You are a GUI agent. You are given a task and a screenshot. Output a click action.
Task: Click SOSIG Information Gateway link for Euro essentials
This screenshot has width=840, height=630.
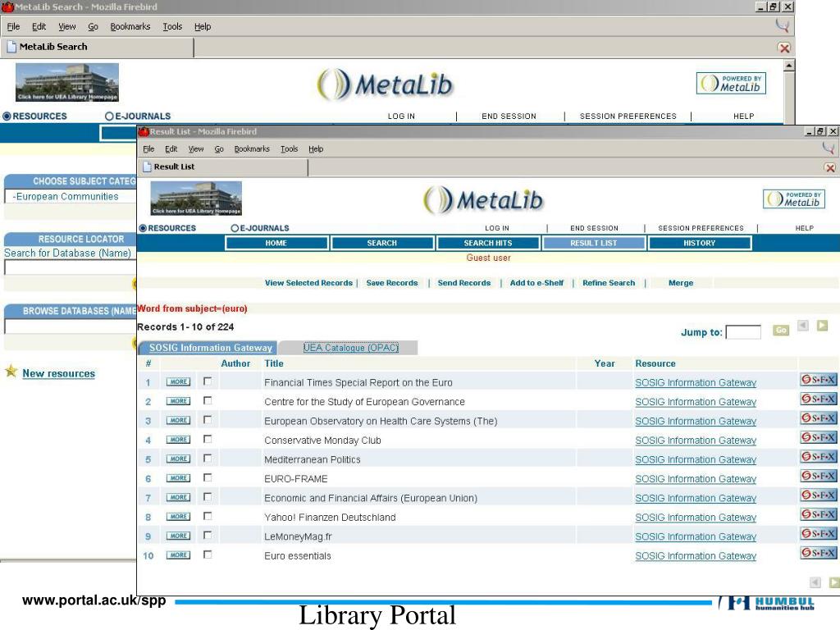696,556
